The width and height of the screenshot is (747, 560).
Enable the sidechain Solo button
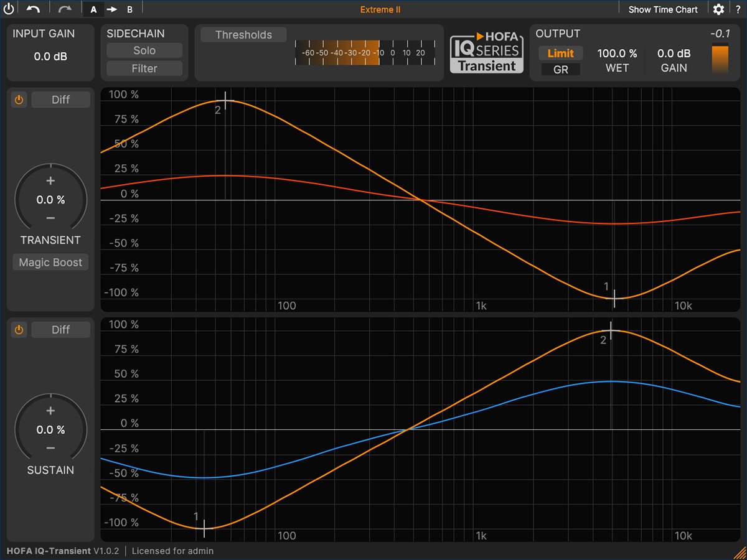[144, 50]
